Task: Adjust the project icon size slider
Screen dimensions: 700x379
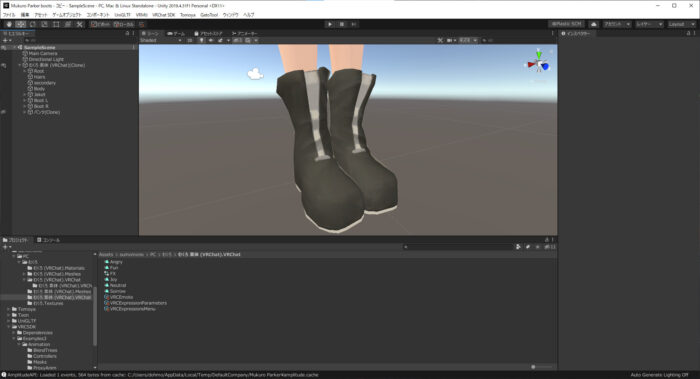Action: [541, 367]
